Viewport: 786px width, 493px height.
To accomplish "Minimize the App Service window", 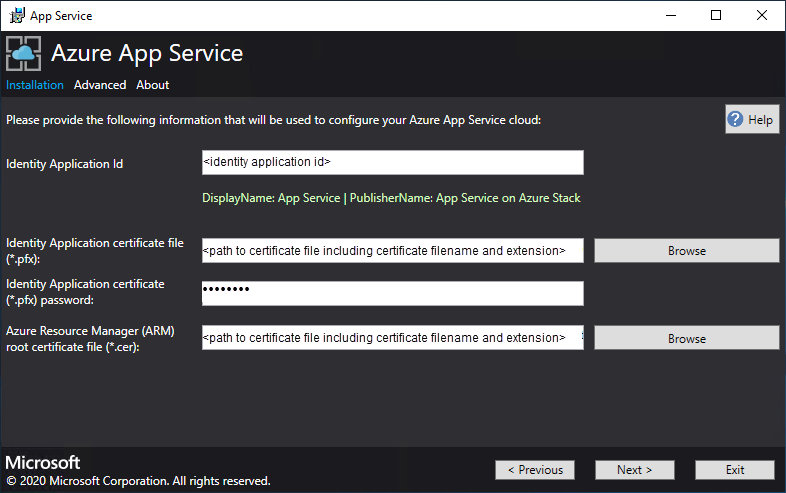I will click(x=669, y=15).
